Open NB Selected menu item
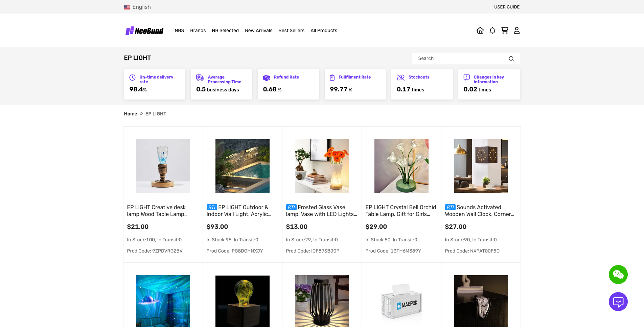This screenshot has height=327, width=644. coord(225,30)
